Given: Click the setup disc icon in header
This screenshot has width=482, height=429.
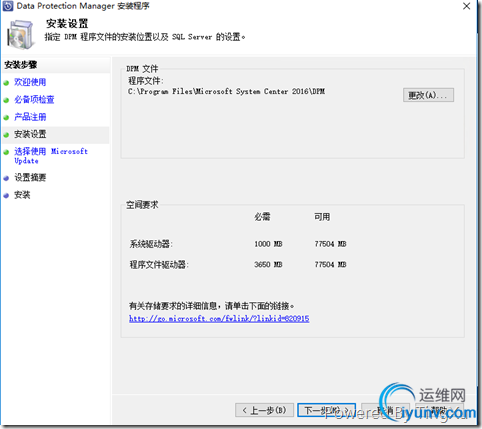Looking at the screenshot, I should point(21,34).
